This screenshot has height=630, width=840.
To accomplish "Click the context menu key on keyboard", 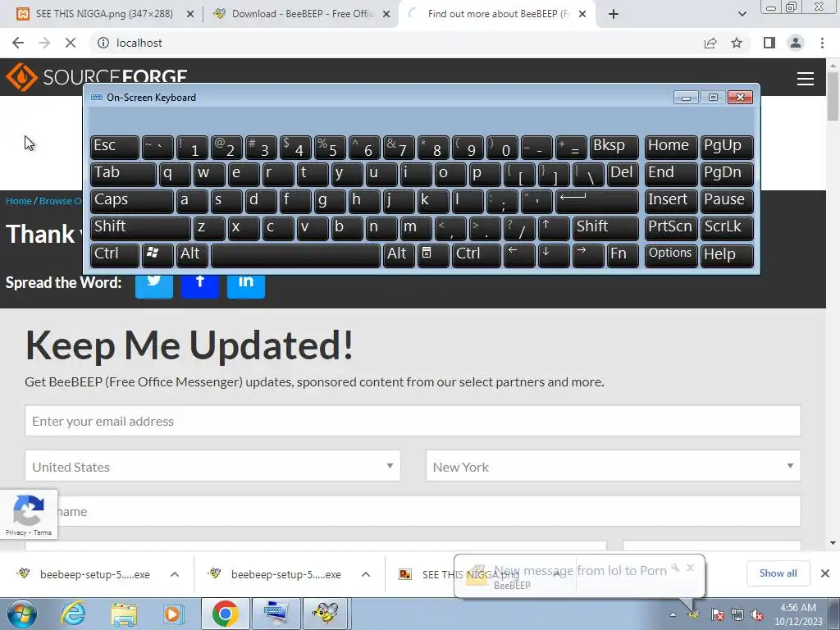I will click(x=433, y=254).
